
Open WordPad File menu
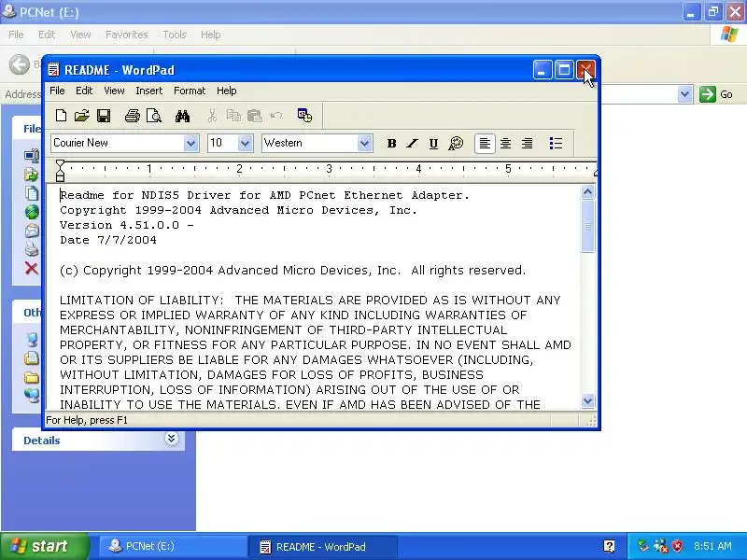point(57,91)
